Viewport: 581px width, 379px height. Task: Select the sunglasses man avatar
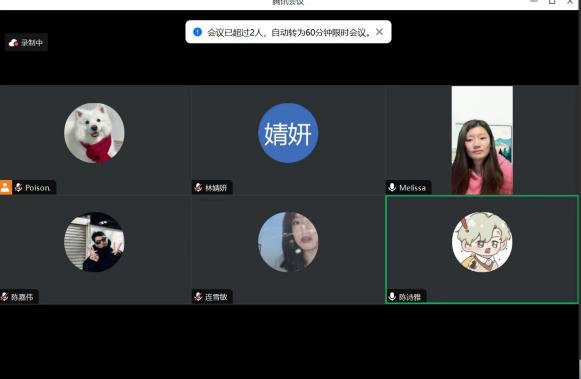click(94, 242)
